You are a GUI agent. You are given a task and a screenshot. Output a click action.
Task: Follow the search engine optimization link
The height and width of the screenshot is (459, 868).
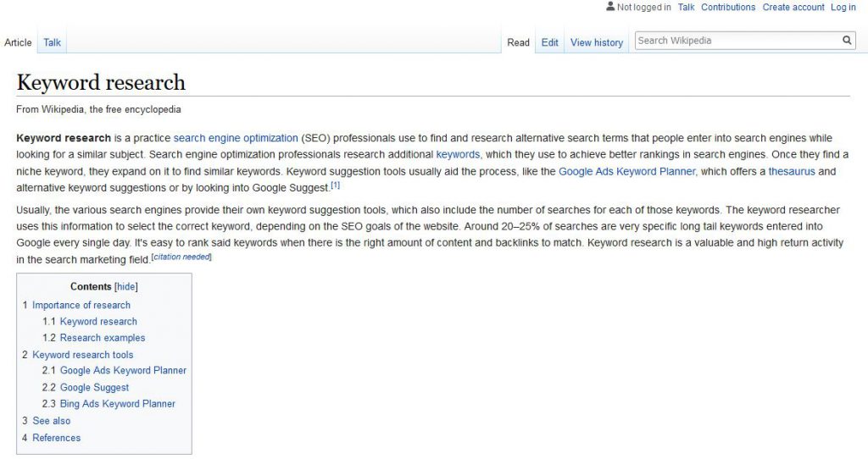(236, 138)
